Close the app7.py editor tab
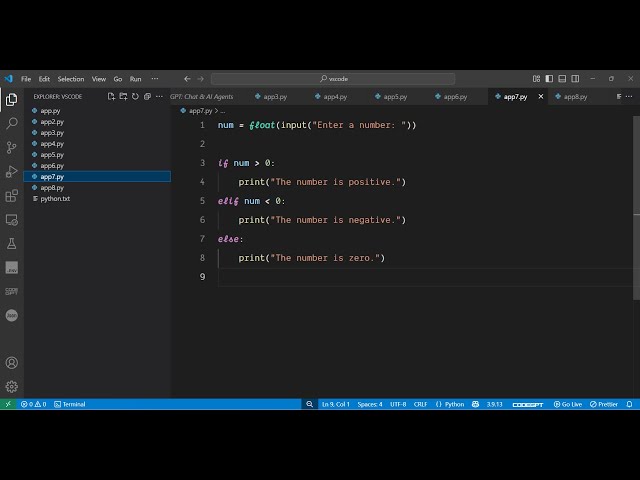 click(x=541, y=97)
